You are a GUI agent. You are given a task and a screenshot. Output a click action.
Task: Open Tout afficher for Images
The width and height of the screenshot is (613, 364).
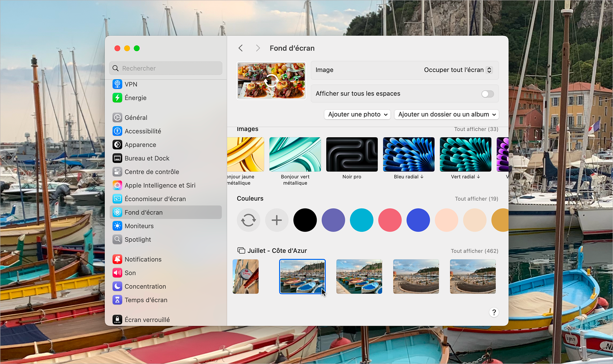(476, 129)
